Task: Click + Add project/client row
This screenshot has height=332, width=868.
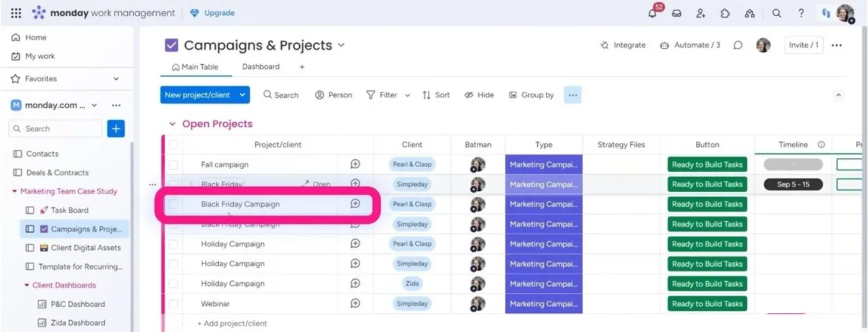Action: [x=233, y=323]
